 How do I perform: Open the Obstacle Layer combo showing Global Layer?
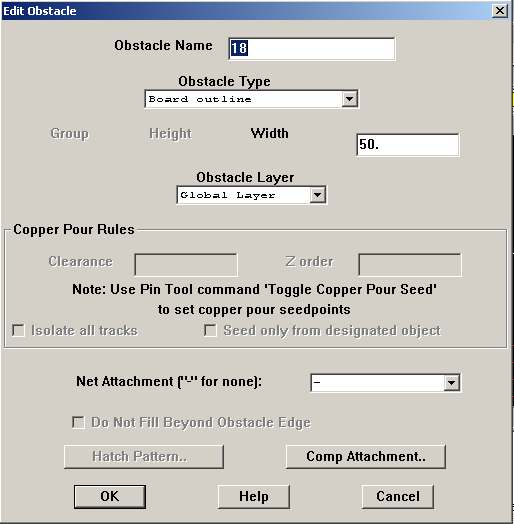click(252, 195)
